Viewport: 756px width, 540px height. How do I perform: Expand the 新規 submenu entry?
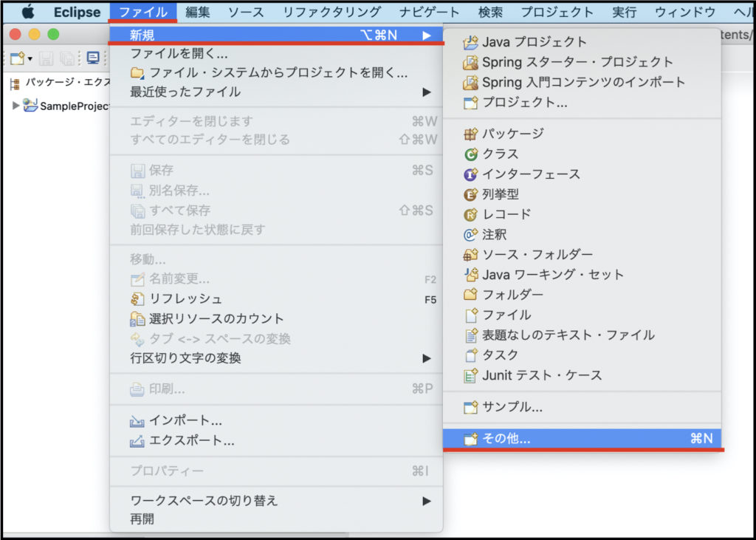coord(276,35)
